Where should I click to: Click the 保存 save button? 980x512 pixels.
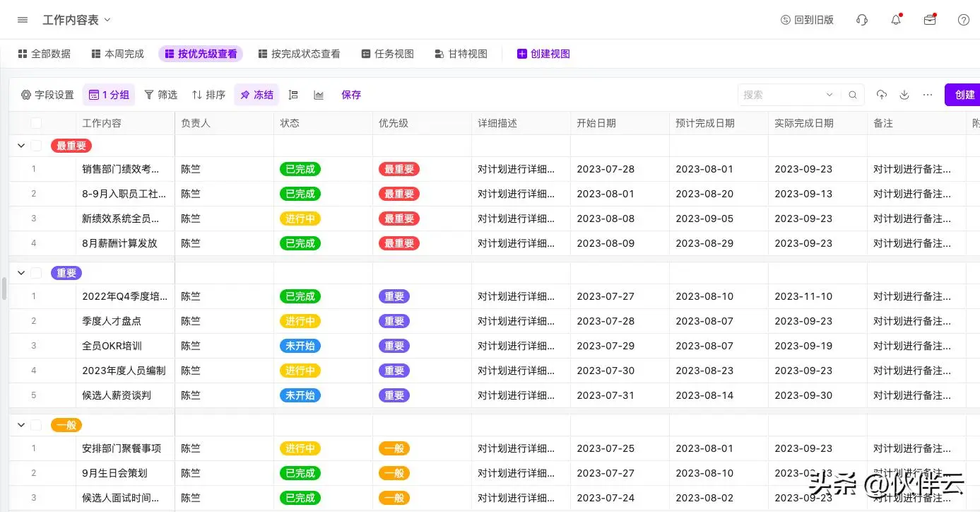pos(351,95)
